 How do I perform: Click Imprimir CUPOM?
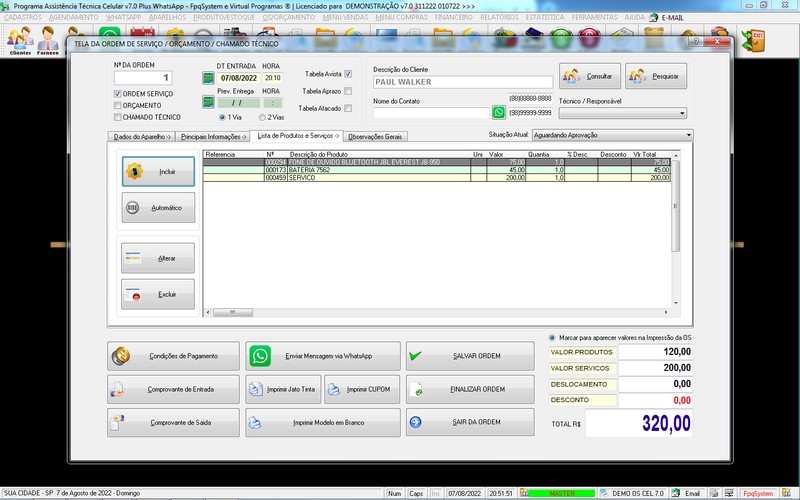pos(362,389)
